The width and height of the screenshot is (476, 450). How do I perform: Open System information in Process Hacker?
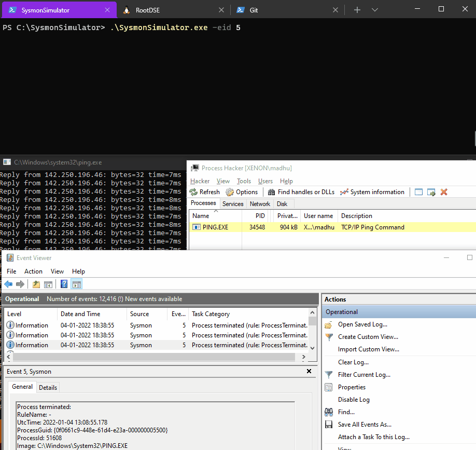point(372,192)
